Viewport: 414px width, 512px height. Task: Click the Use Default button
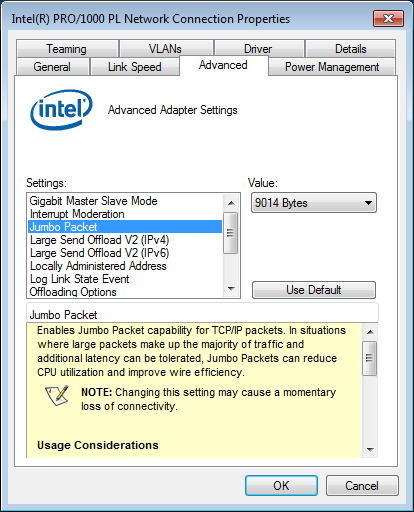click(314, 290)
